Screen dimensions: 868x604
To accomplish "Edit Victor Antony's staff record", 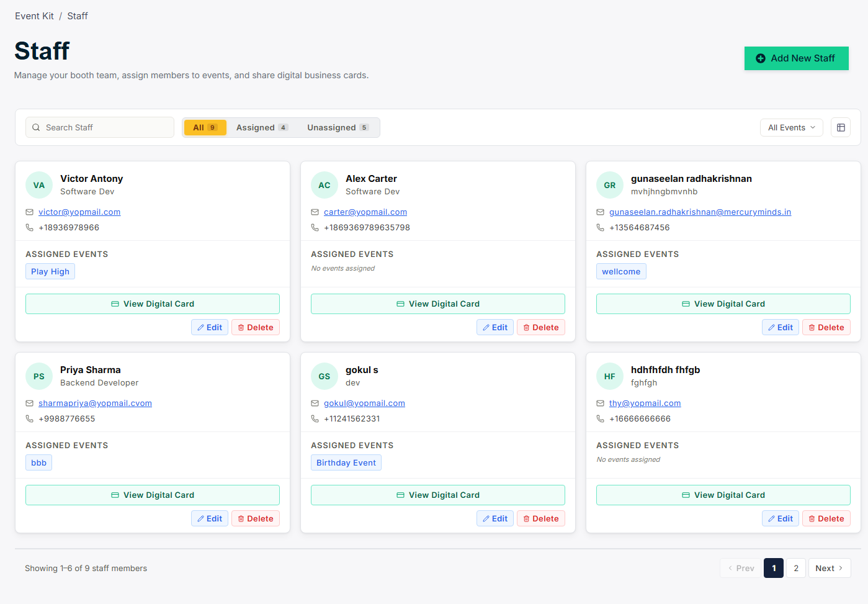I will click(x=210, y=327).
